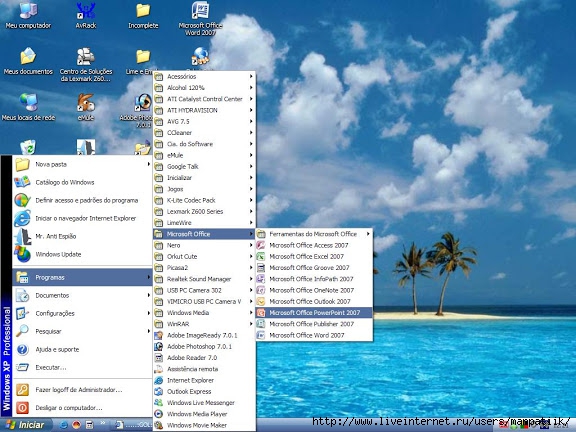Launch Microsoft Office Word 2007 from submenu
This screenshot has width=576, height=432.
(314, 335)
